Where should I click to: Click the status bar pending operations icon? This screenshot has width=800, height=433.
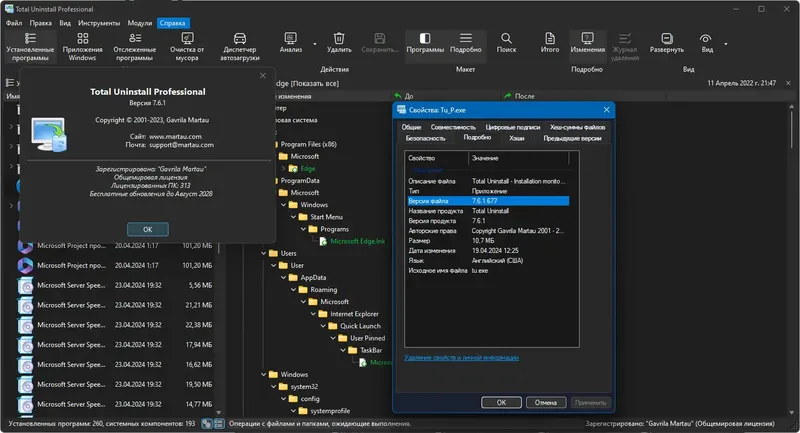pos(207,423)
